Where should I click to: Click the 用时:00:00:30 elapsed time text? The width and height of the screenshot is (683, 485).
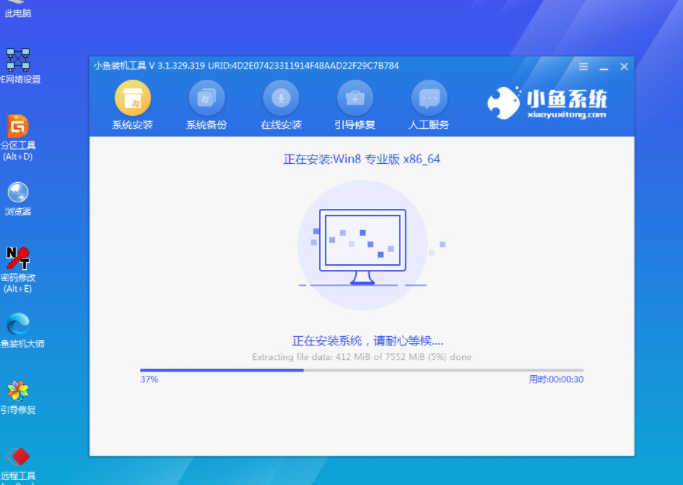point(556,380)
